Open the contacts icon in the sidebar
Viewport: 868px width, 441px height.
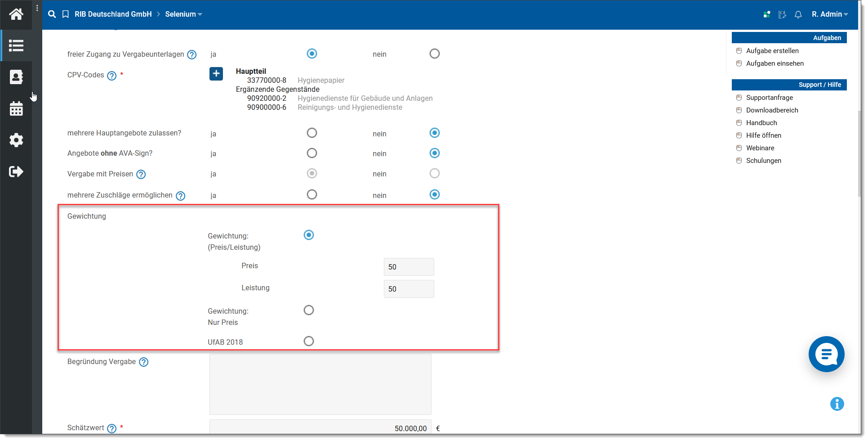pyautogui.click(x=16, y=77)
